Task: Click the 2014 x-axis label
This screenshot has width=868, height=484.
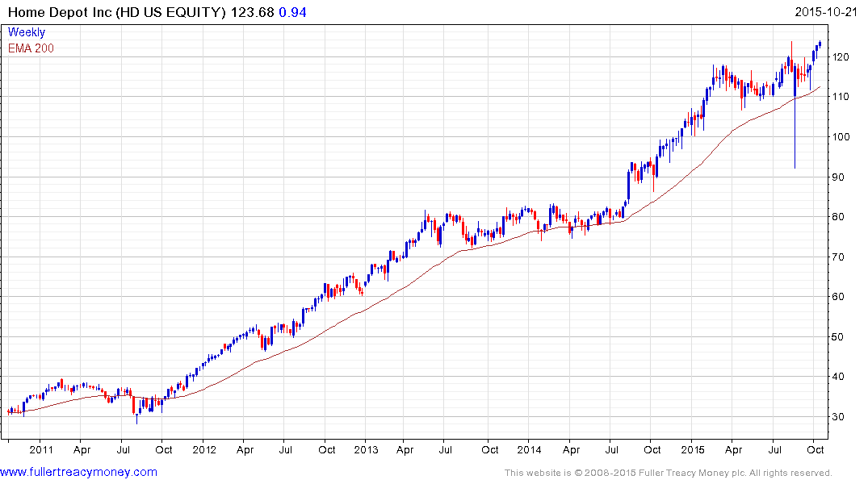Action: 529,449
